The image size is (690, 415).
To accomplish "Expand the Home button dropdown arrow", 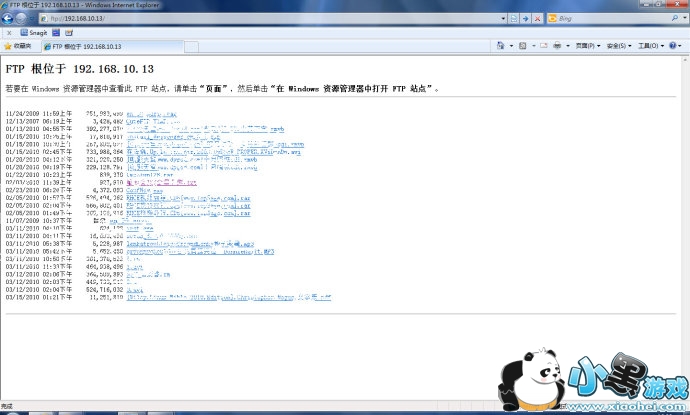I will coord(511,46).
